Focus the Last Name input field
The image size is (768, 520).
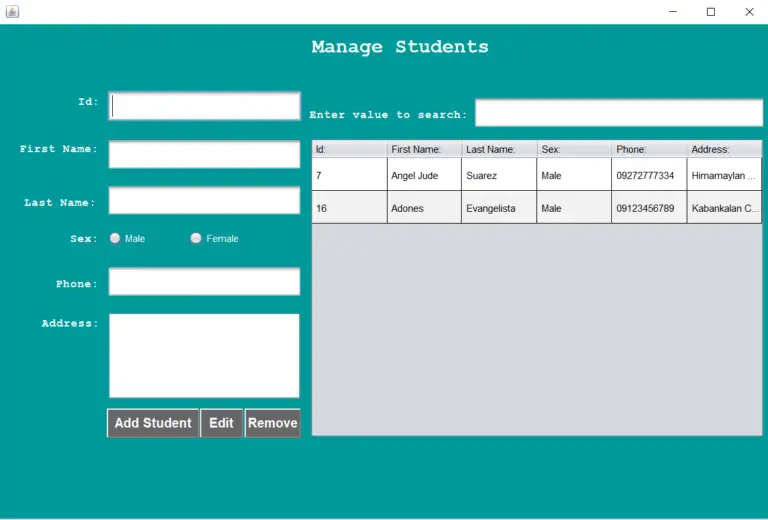click(x=204, y=200)
